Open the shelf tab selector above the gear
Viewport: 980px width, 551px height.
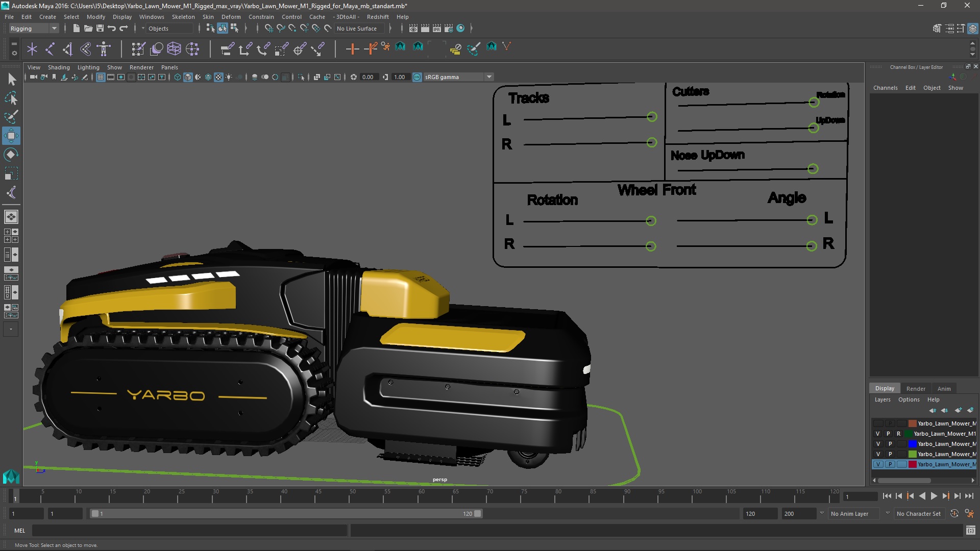(14, 44)
